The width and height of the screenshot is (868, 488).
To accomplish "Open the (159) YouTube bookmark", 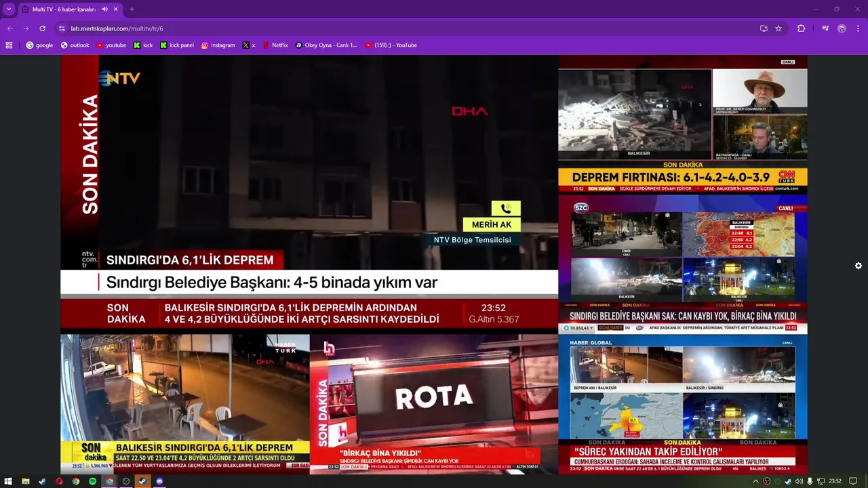I will (391, 45).
